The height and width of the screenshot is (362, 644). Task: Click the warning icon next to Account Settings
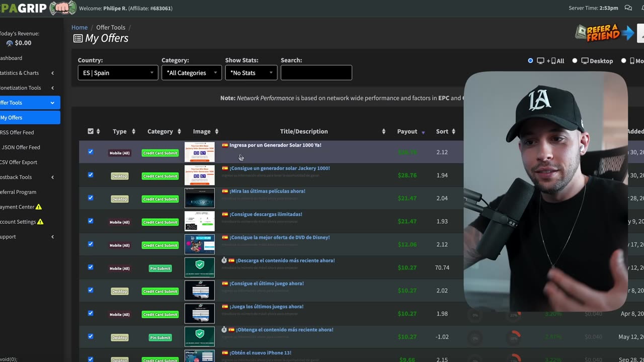40,222
